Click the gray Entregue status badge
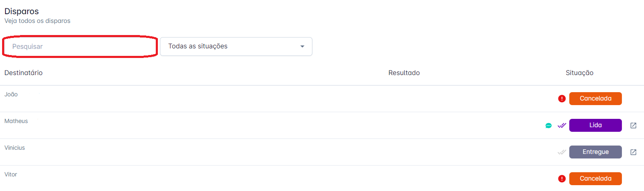 pos(595,152)
